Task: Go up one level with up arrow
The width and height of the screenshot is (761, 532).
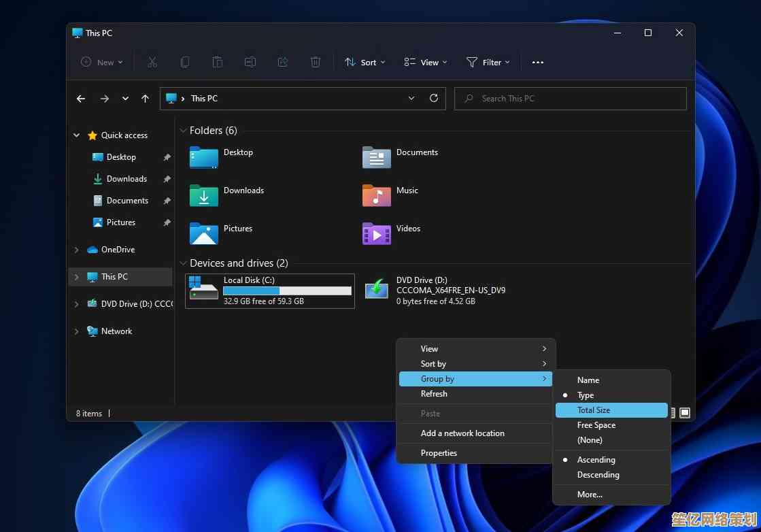Action: pyautogui.click(x=145, y=99)
